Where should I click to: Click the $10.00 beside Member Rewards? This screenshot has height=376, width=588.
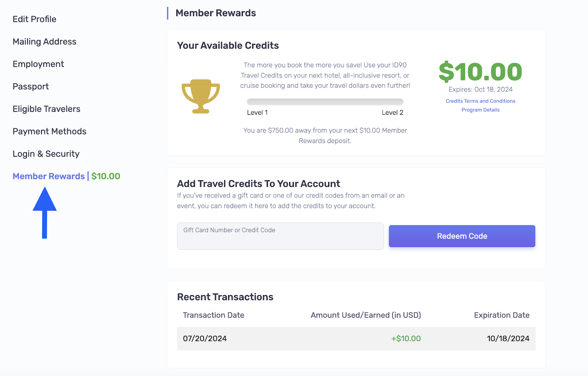(106, 176)
